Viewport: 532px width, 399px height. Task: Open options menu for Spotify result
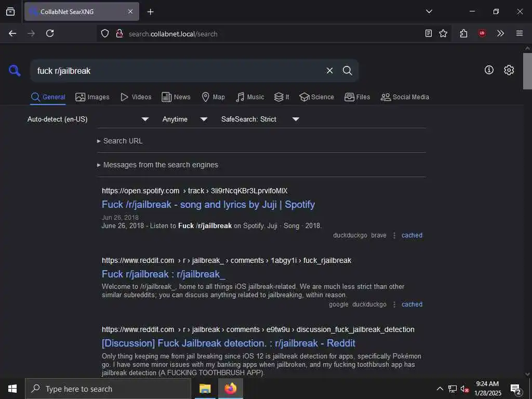(x=394, y=235)
